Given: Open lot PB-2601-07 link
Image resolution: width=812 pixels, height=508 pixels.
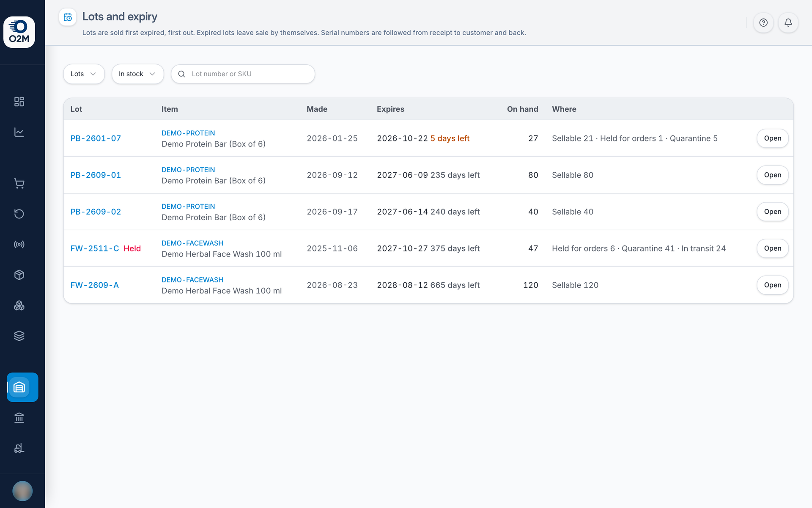Looking at the screenshot, I should (96, 138).
